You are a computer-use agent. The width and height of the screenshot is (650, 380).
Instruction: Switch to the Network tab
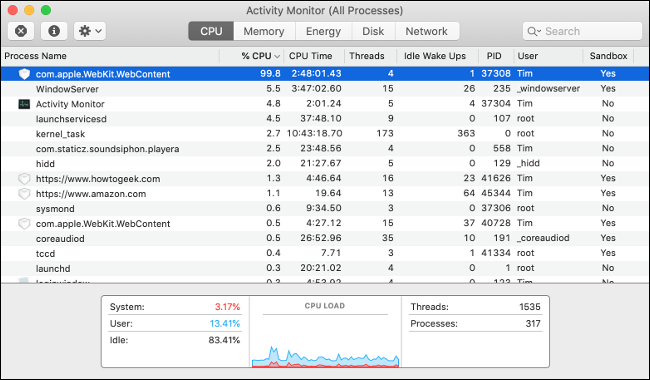[x=427, y=31]
